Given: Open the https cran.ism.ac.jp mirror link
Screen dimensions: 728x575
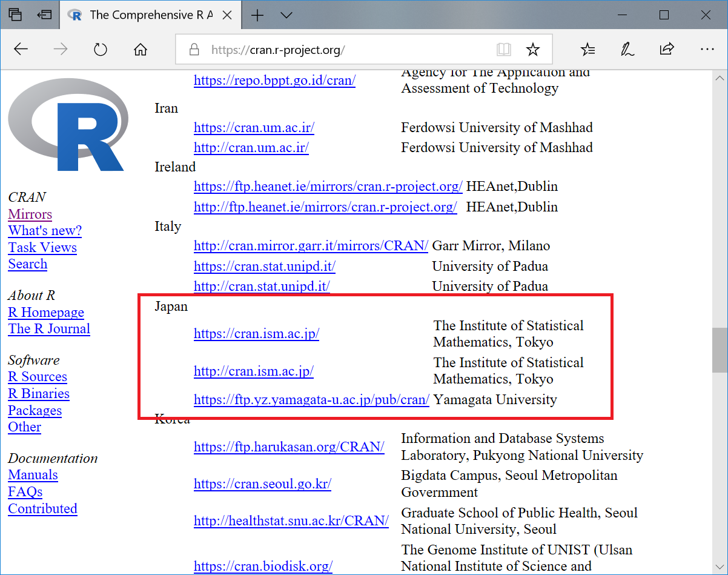Looking at the screenshot, I should (x=257, y=334).
